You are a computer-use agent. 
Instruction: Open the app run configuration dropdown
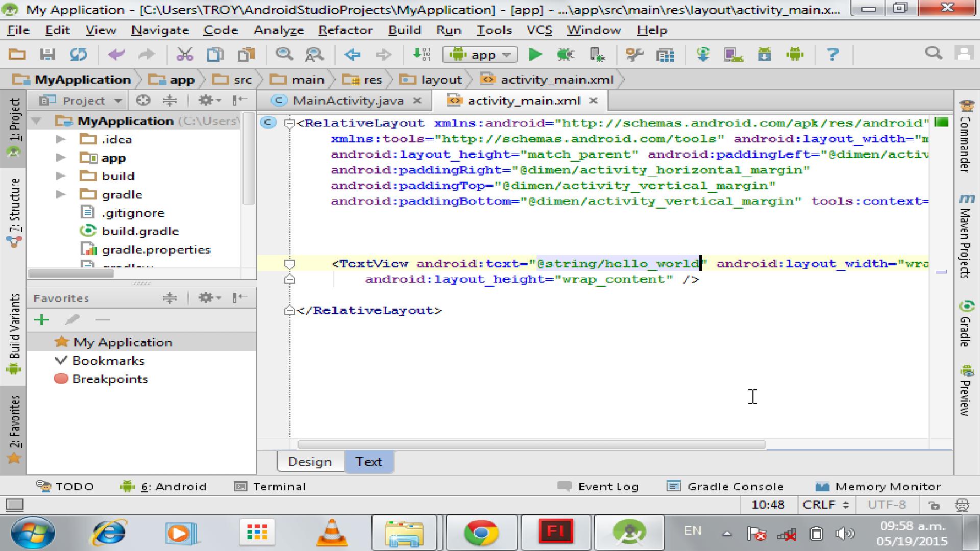coord(480,55)
